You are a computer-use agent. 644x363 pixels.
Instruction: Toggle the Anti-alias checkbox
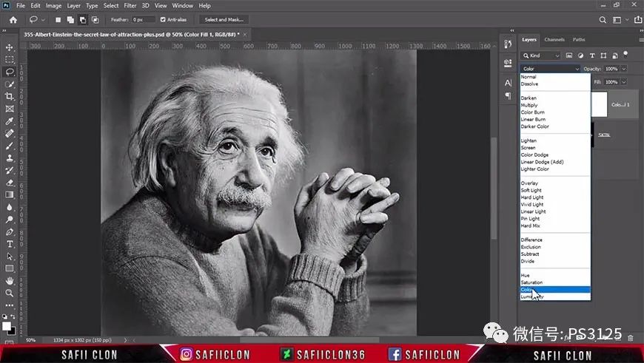coord(163,19)
